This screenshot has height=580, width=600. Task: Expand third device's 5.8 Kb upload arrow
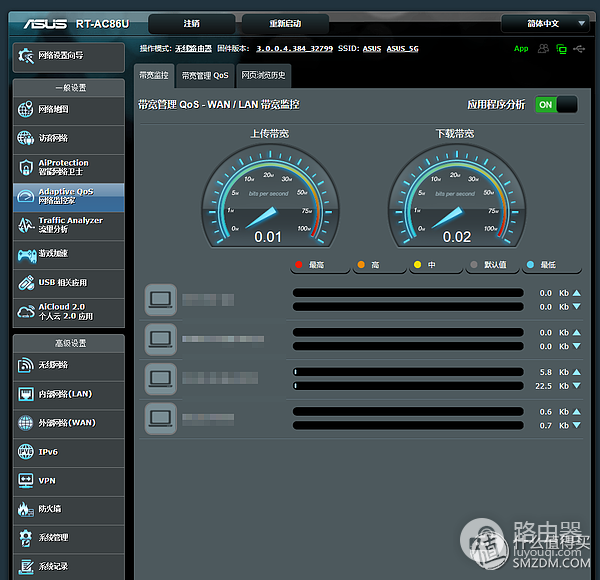click(576, 372)
